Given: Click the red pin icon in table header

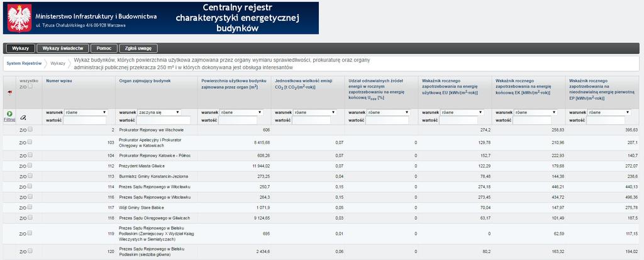Looking at the screenshot, I should coord(9,93).
